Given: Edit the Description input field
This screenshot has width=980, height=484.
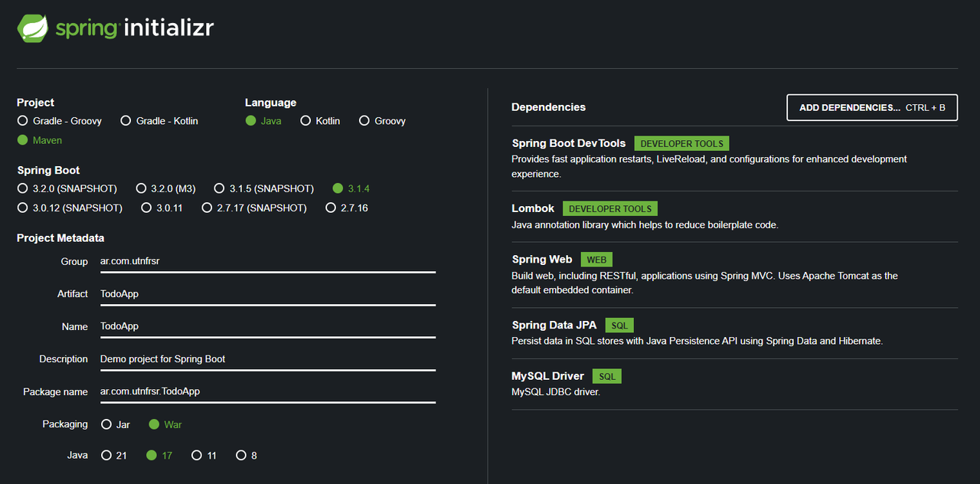Looking at the screenshot, I should [x=268, y=359].
